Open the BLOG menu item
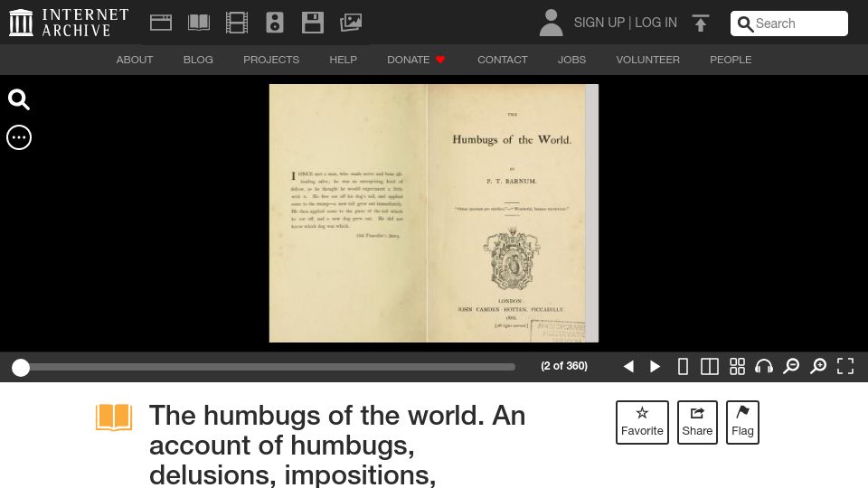 click(x=198, y=60)
